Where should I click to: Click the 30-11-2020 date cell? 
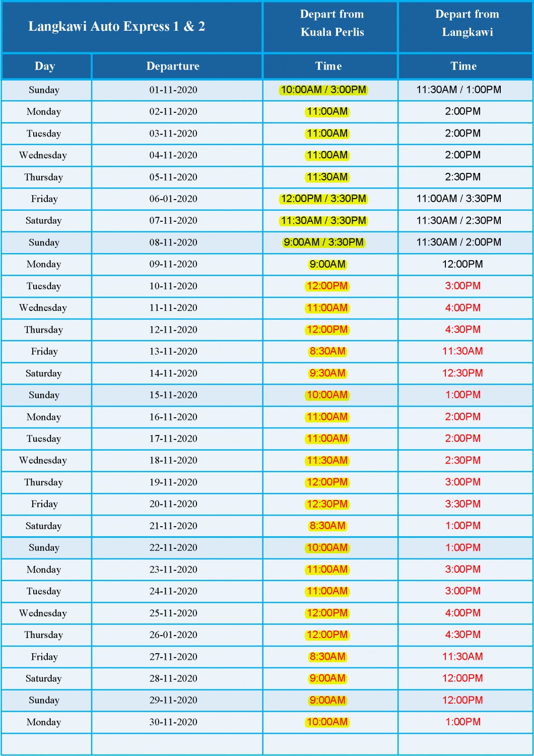coord(173,722)
